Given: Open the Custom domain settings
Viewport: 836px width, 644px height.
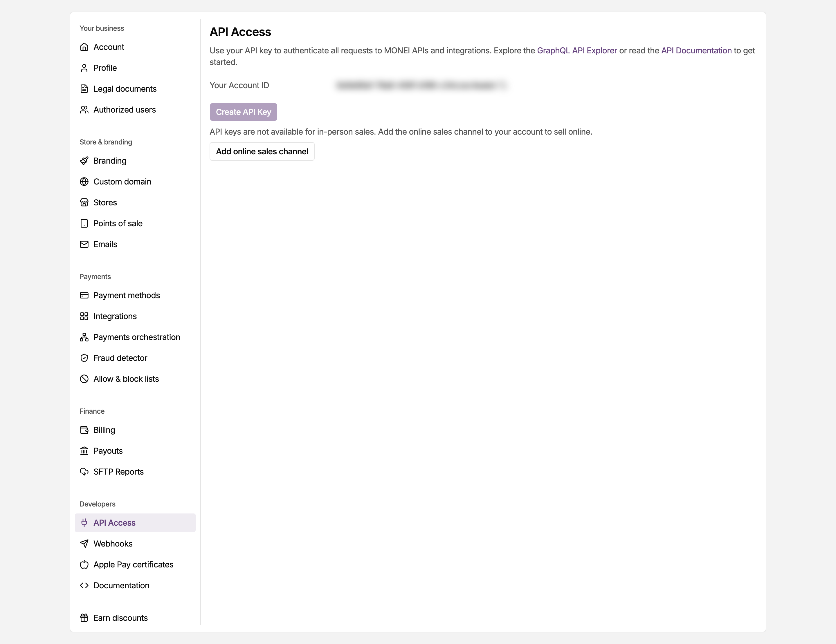Looking at the screenshot, I should pos(135,182).
